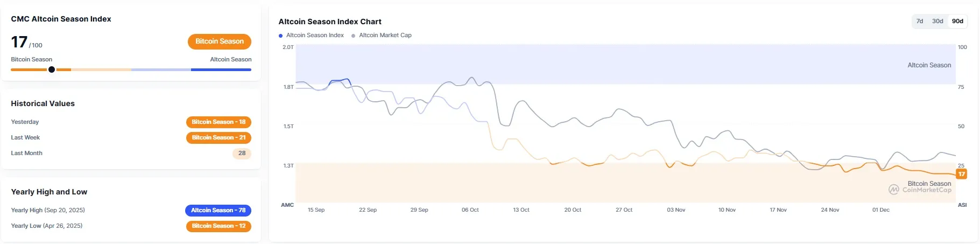Screen dimensions: 980x244
Task: Click the Altcoin Season 78 yearly high badge
Action: (218, 210)
